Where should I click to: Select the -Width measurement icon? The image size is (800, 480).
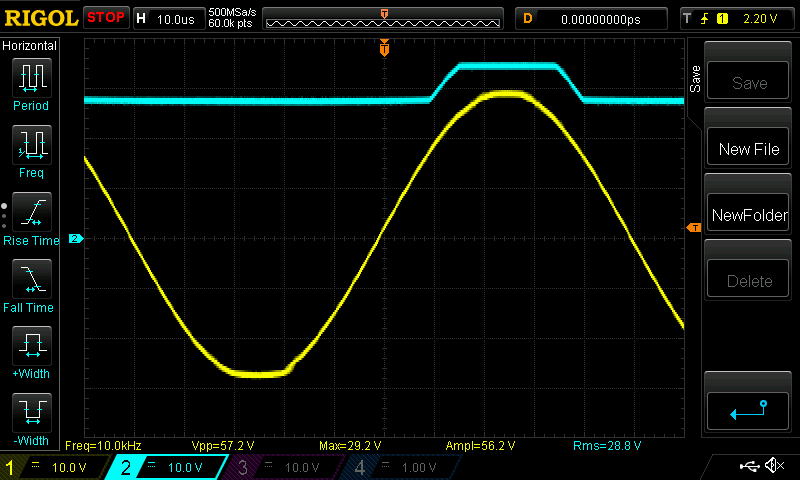pyautogui.click(x=32, y=412)
